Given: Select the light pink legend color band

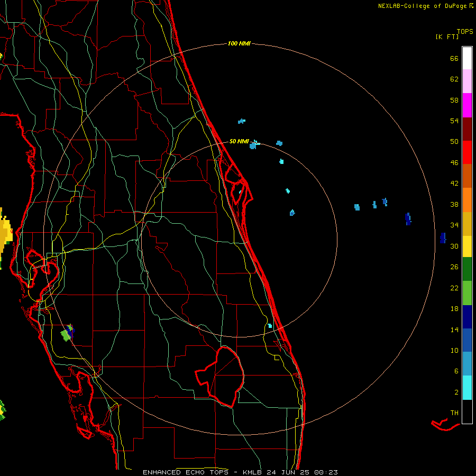Looking at the screenshot, I should (x=467, y=81).
